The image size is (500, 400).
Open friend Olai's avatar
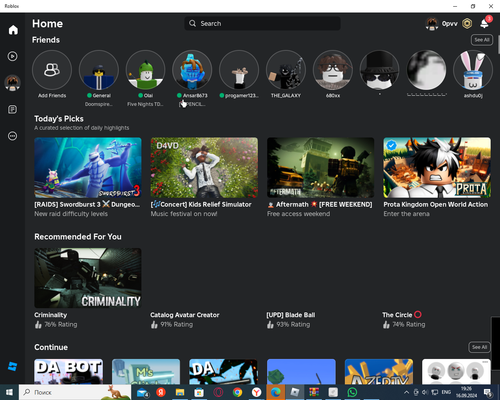(145, 70)
